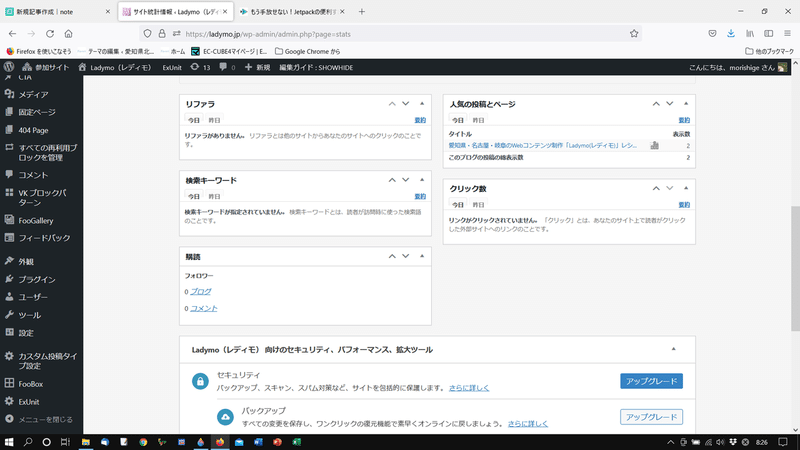Open the 要約 link in リファラ panel
The width and height of the screenshot is (800, 450).
[x=420, y=120]
